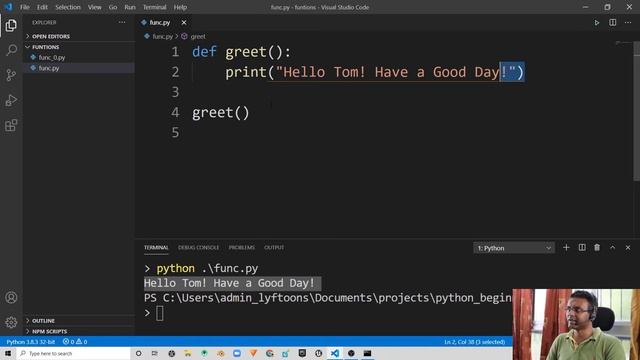This screenshot has width=640, height=360.
Task: Open the black terminal app in taskbar
Action: click(367, 353)
